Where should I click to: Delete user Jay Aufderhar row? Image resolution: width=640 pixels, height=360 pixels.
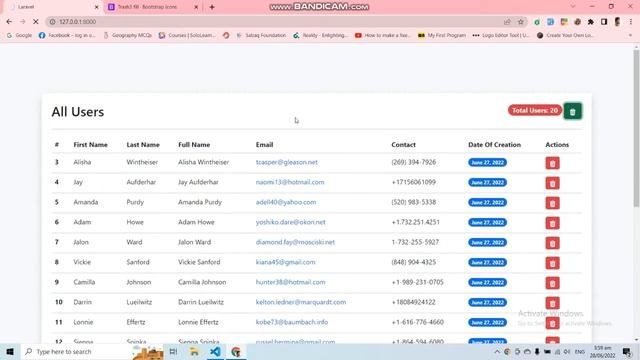coord(552,183)
